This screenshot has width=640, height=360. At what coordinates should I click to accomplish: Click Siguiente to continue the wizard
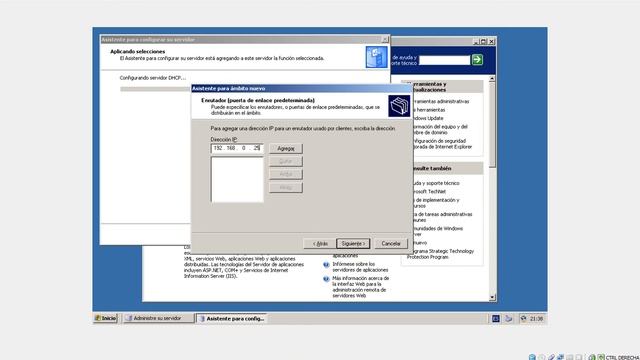coord(353,244)
